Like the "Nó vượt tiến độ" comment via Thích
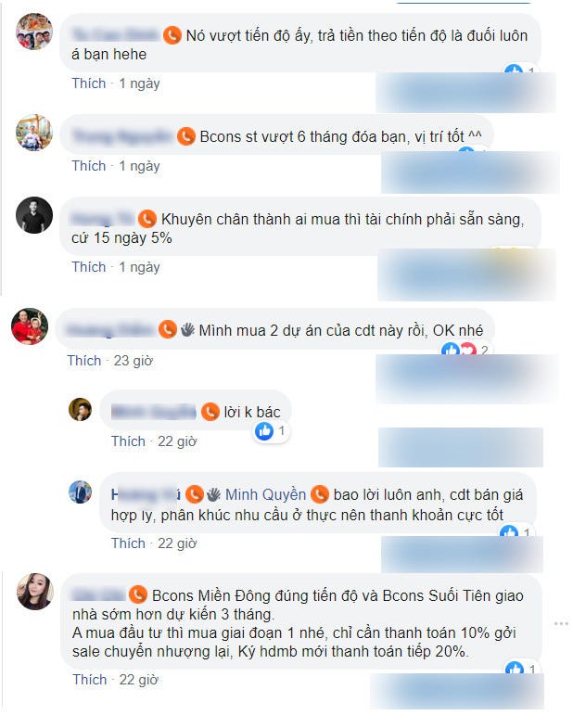573x728 pixels. pos(89,83)
